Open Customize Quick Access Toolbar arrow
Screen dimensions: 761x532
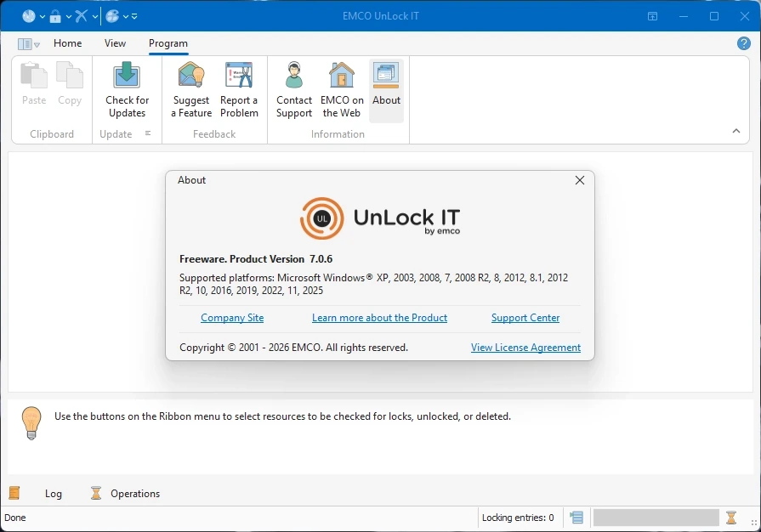click(x=134, y=16)
